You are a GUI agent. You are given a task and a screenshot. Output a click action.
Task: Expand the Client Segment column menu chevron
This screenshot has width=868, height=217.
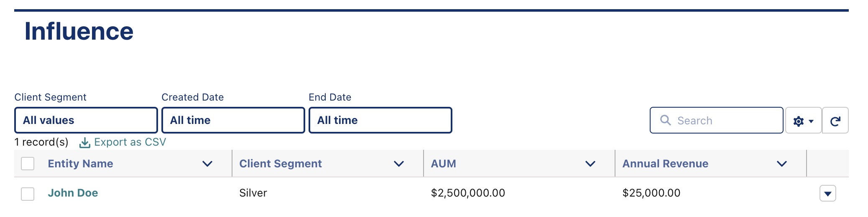(x=399, y=164)
